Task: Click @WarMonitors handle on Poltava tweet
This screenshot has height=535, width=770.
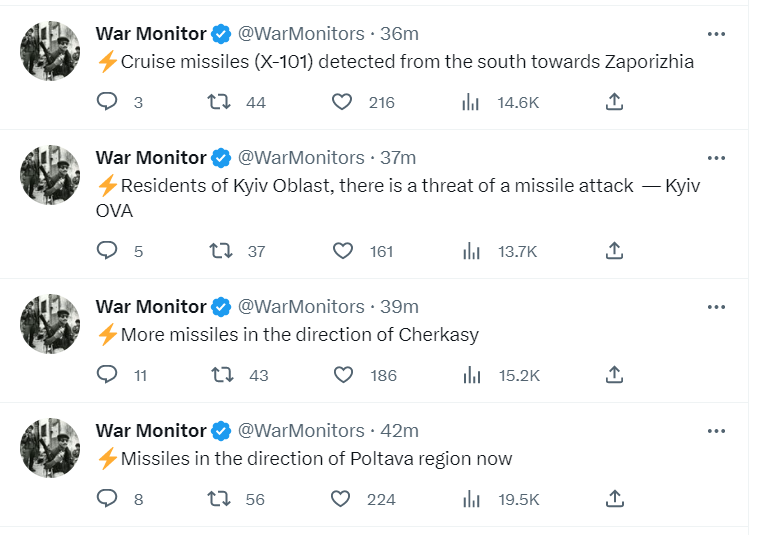Action: pos(301,431)
